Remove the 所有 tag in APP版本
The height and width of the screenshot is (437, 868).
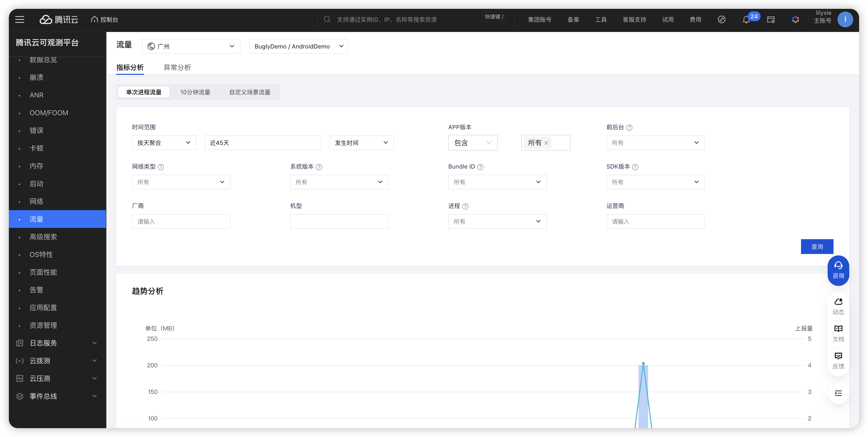click(546, 143)
